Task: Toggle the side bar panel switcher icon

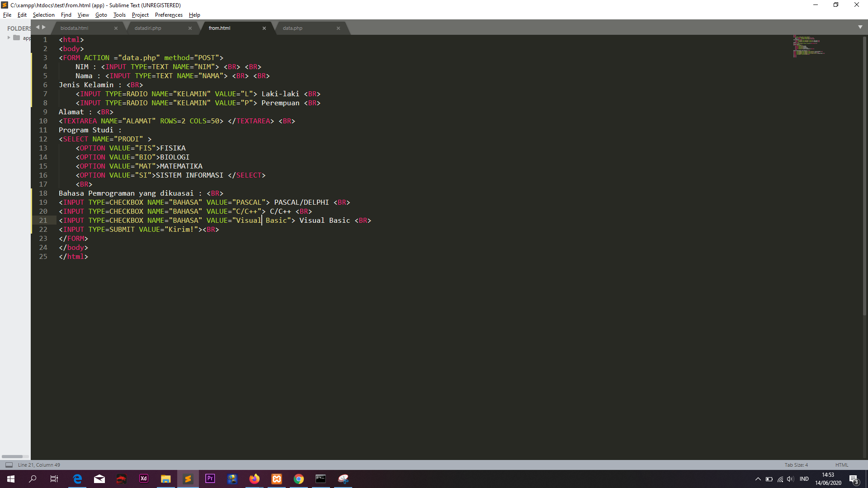Action: tap(9, 465)
